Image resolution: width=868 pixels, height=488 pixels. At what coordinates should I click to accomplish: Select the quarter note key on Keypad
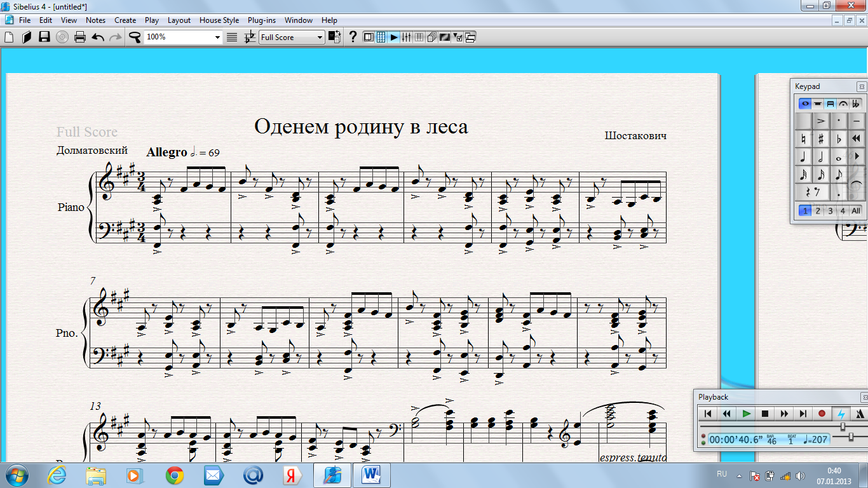pos(804,156)
